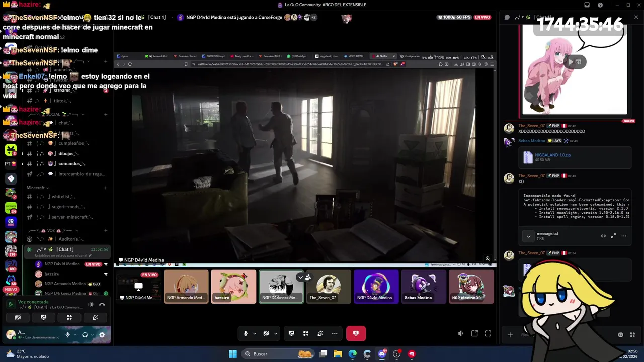This screenshot has height=362, width=644.
Task: Open The_Seven_07 profile from XD message
Action: [531, 176]
